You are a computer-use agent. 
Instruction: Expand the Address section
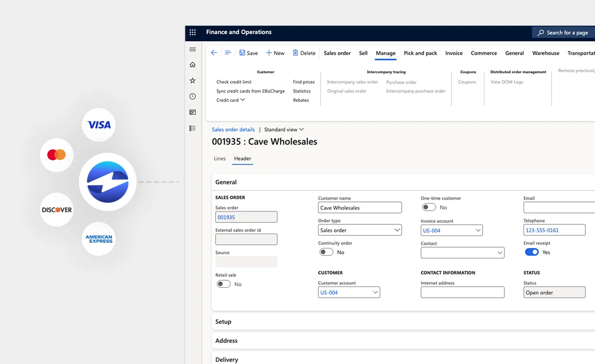tap(403, 341)
